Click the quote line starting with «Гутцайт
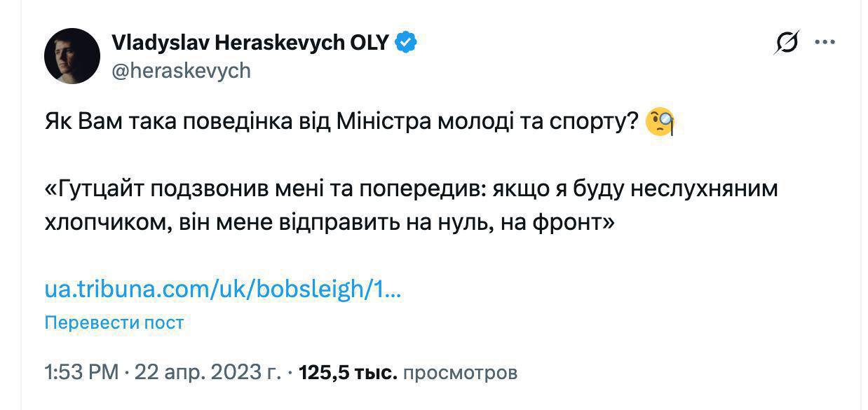 click(411, 189)
